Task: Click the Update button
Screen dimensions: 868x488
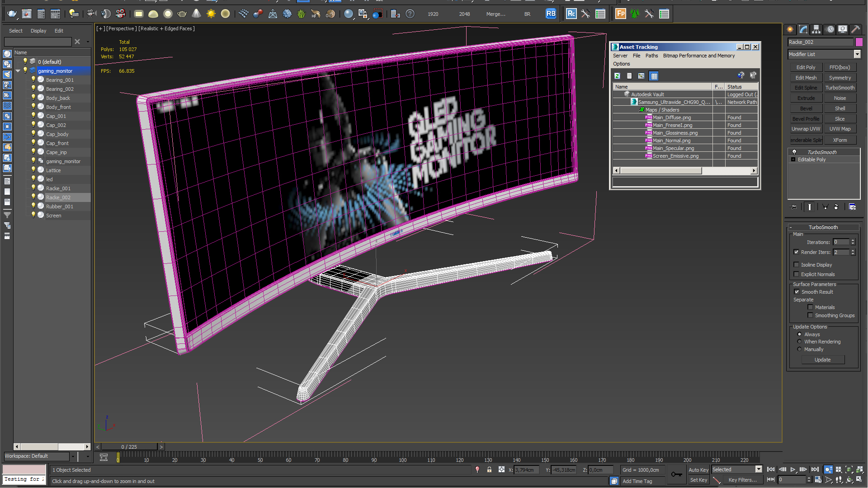Action: pyautogui.click(x=822, y=360)
